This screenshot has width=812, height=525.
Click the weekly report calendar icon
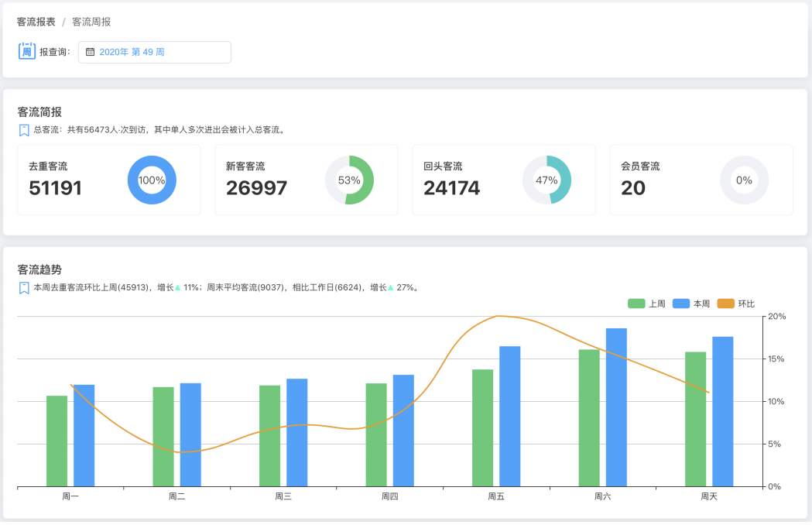coord(26,51)
